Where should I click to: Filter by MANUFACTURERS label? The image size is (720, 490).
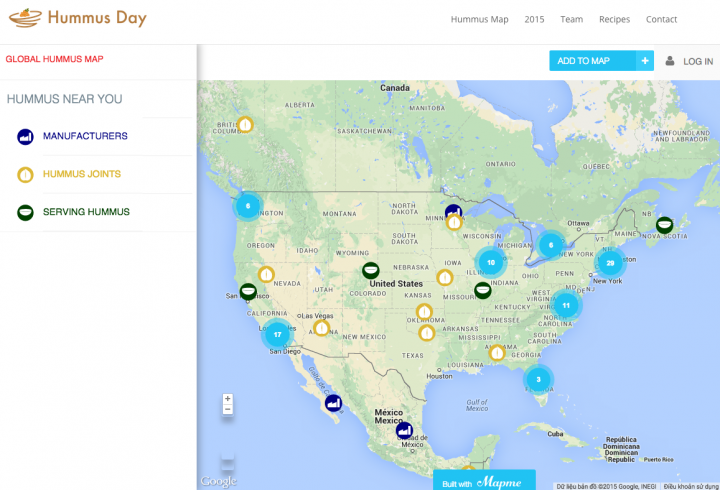[x=85, y=136]
